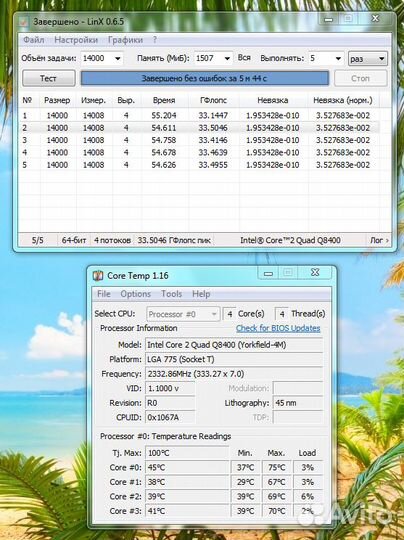
Task: Open the Файл menu in LinX
Action: coord(33,40)
